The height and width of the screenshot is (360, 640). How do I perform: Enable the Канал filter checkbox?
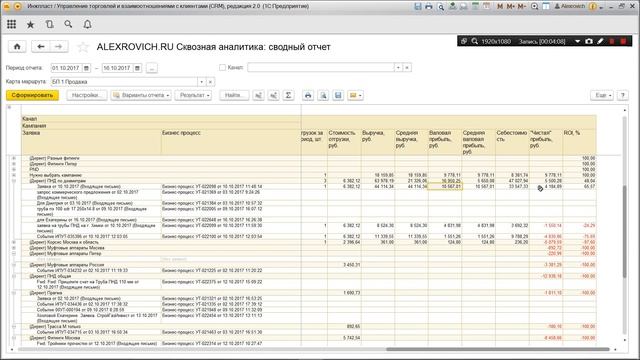click(x=222, y=68)
